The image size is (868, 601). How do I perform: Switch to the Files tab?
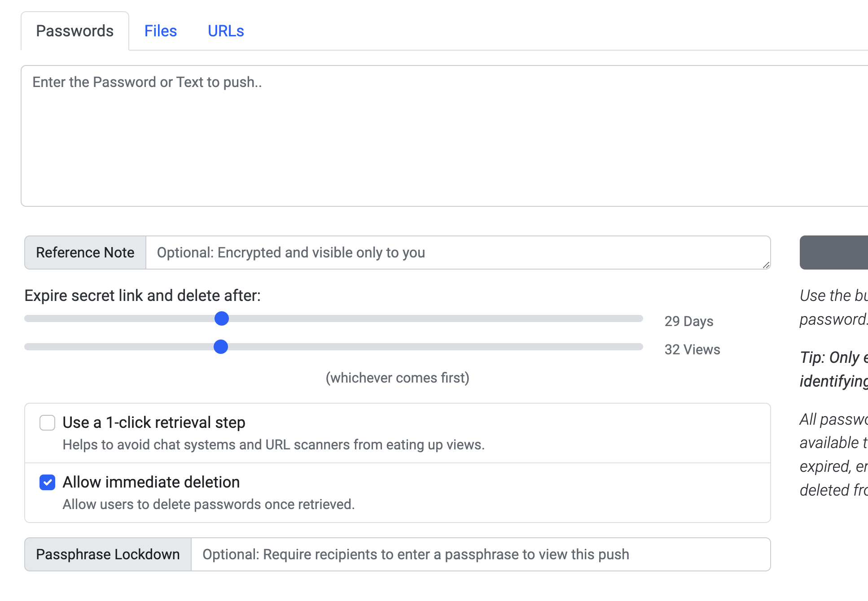tap(160, 30)
